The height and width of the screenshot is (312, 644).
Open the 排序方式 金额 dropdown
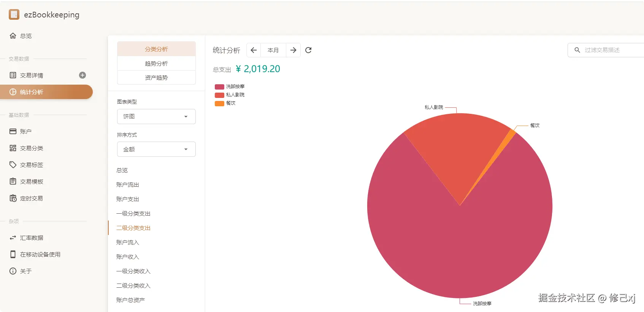pyautogui.click(x=156, y=149)
